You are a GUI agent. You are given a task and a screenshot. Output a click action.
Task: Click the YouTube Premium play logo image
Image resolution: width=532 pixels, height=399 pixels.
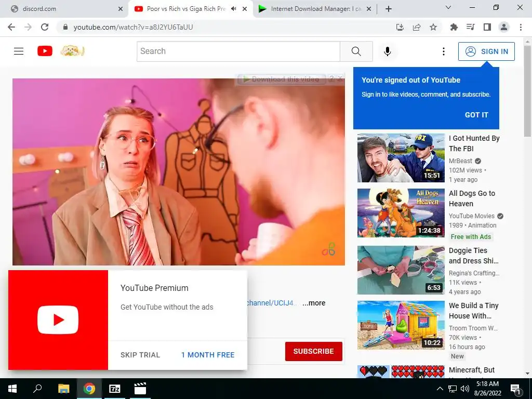[58, 320]
